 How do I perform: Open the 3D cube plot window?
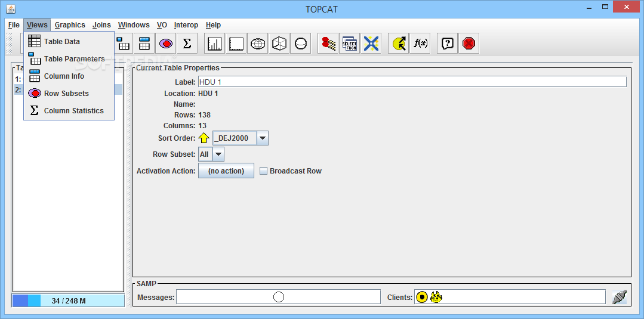(x=279, y=44)
